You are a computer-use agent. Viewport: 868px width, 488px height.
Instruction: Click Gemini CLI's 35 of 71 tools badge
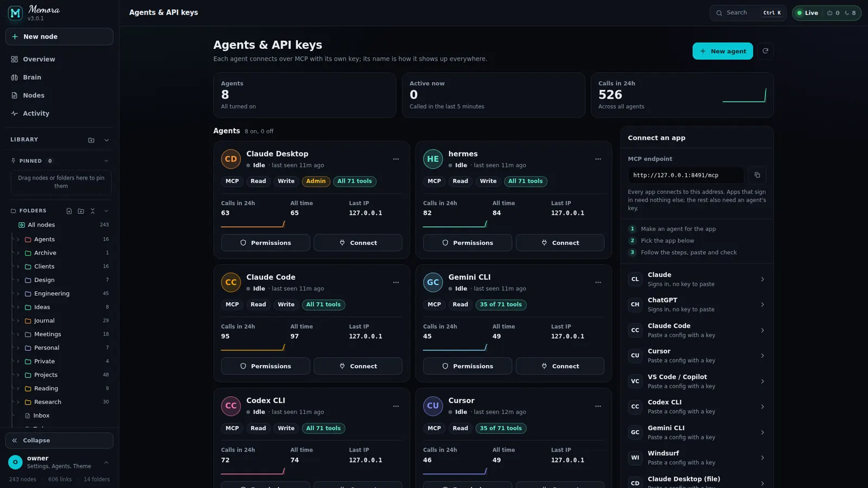[x=501, y=305]
